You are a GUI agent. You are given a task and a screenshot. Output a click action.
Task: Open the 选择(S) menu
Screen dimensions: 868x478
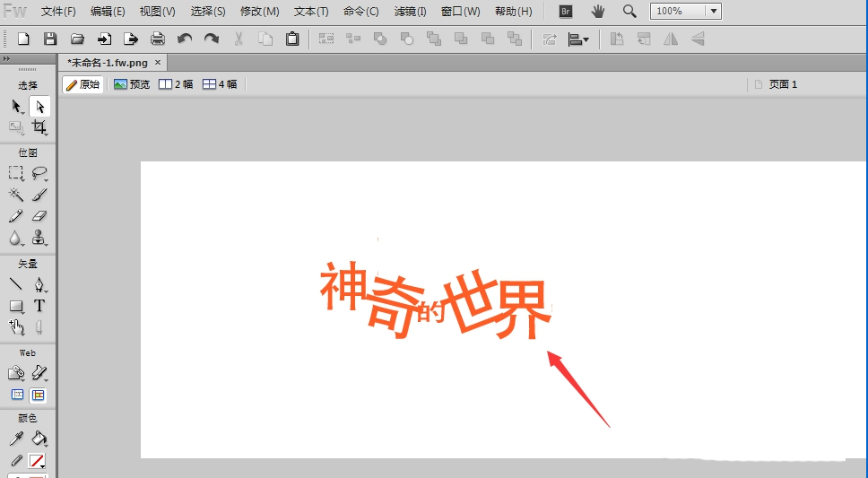208,11
